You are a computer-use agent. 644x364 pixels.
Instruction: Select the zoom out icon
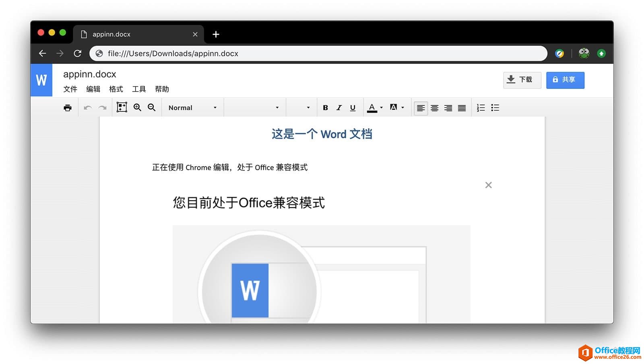tap(151, 107)
